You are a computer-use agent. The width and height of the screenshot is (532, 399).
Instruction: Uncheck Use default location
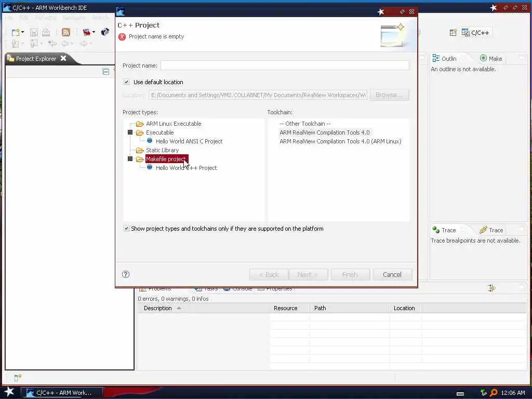[127, 82]
